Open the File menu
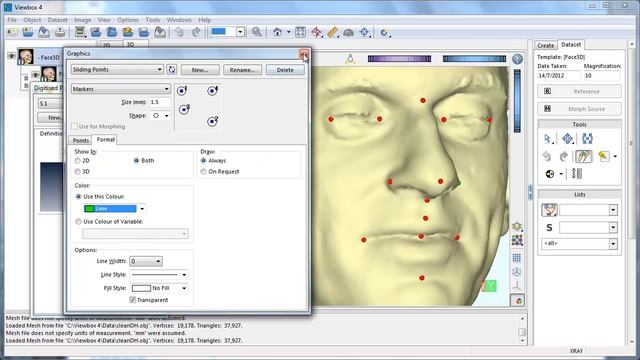 click(x=12, y=20)
